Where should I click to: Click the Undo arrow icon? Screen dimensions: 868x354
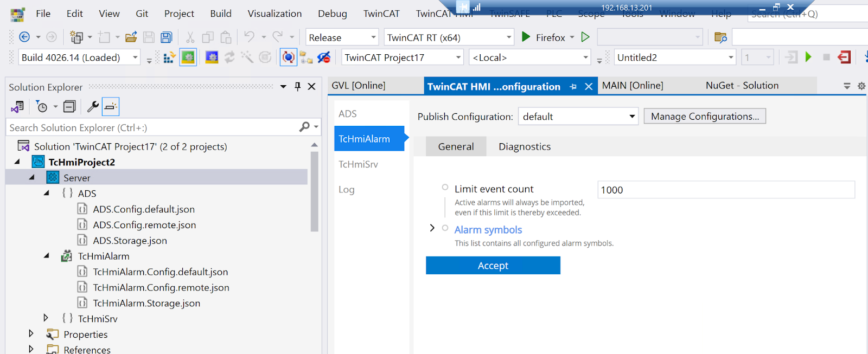[x=249, y=36]
